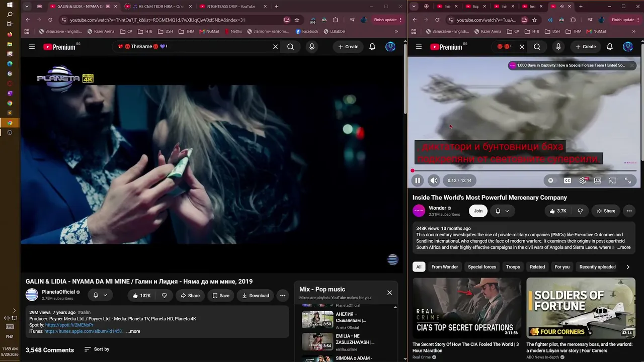
Task: Open the Spotify link in the description
Action: (x=69, y=325)
